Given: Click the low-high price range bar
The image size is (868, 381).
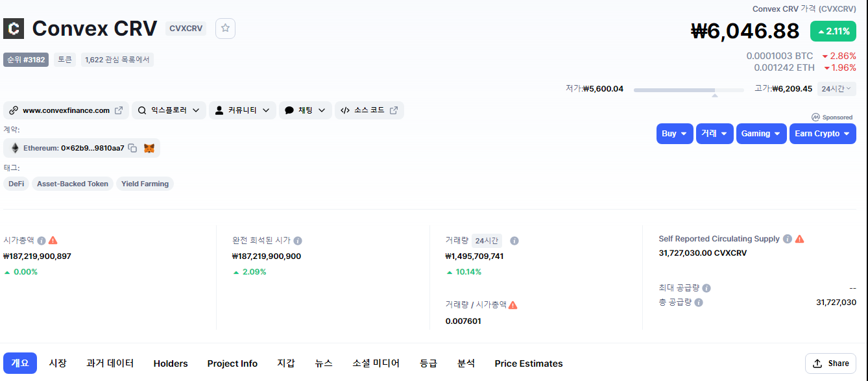Looking at the screenshot, I should pos(688,90).
